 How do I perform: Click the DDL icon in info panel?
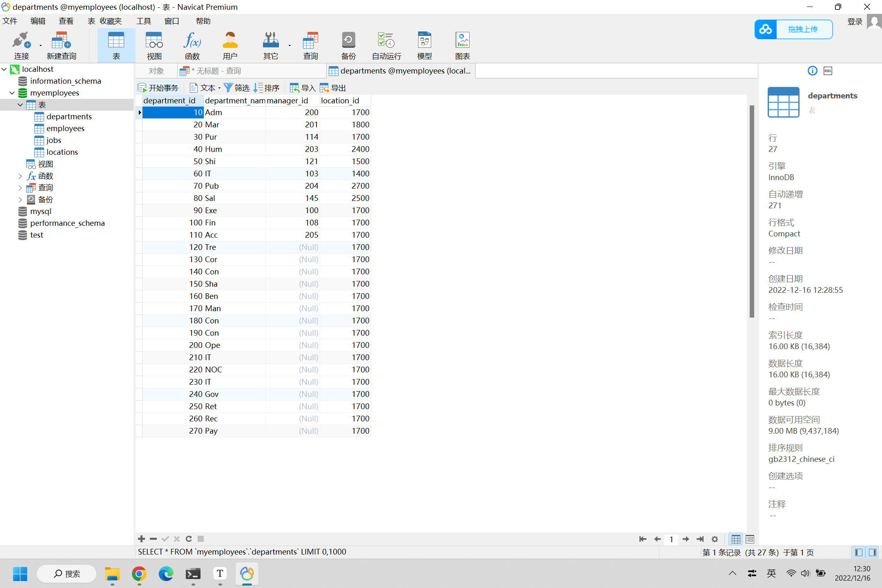click(x=828, y=71)
